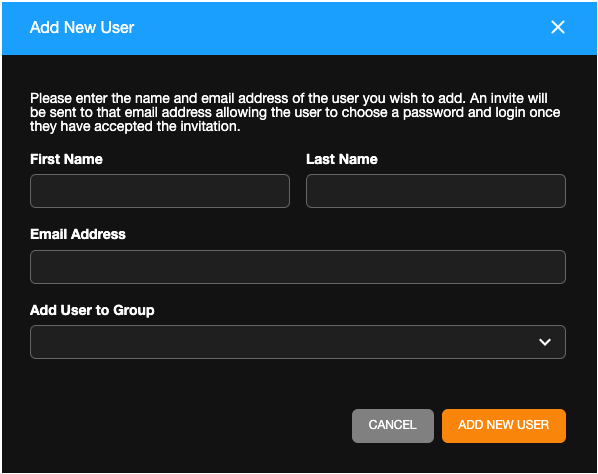Click the instruction paragraph about the invite
The width and height of the screenshot is (598, 474).
point(295,112)
